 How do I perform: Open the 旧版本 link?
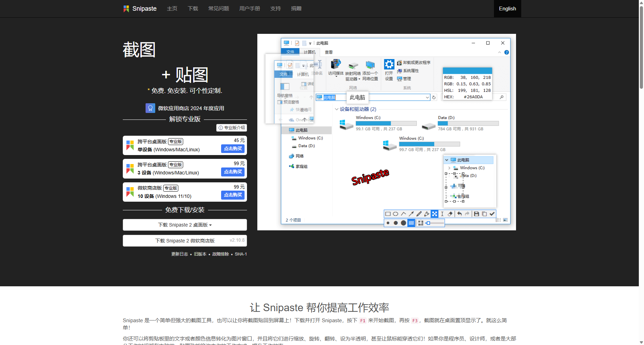pos(200,254)
